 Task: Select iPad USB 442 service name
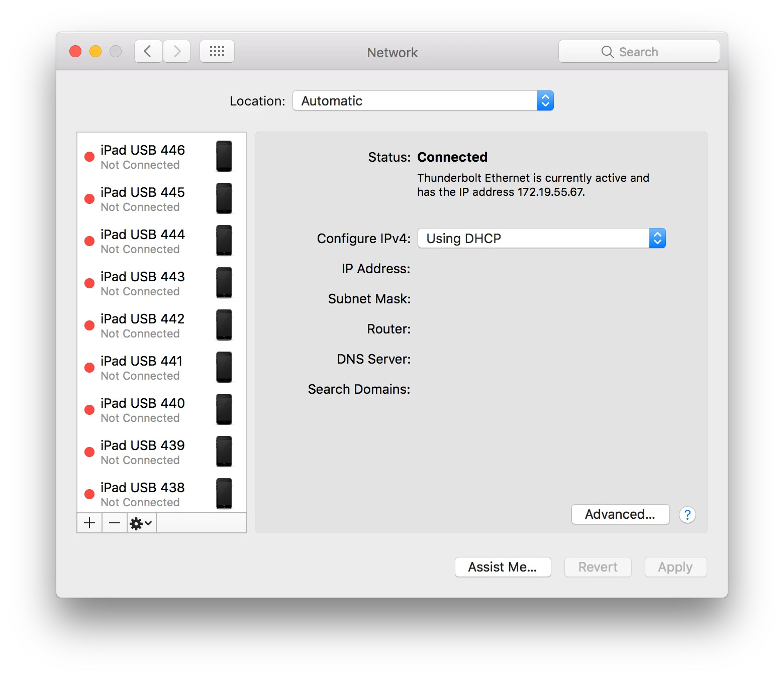coord(143,319)
